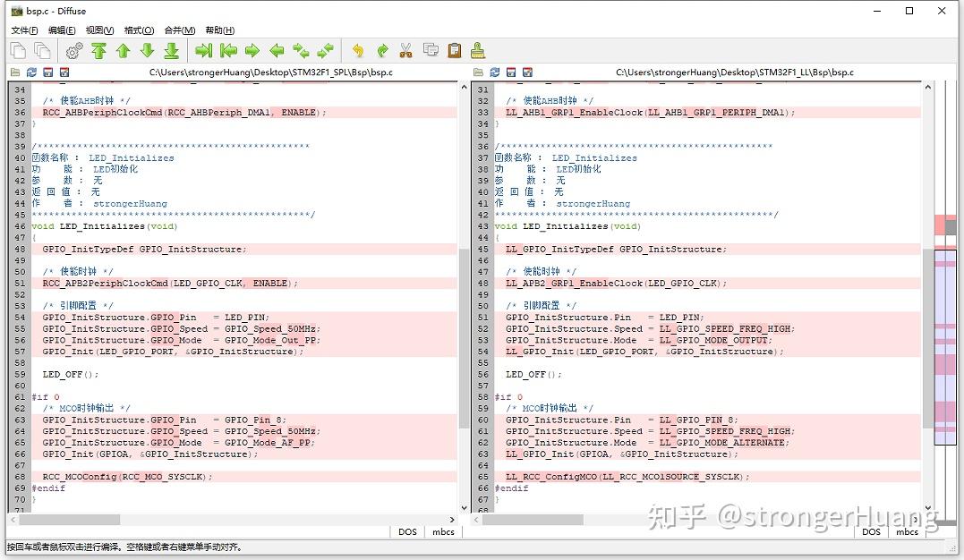Viewport: 964px width, 560px height.
Task: Click left line 46 void LED_Initializes(void)
Action: pyautogui.click(x=243, y=226)
